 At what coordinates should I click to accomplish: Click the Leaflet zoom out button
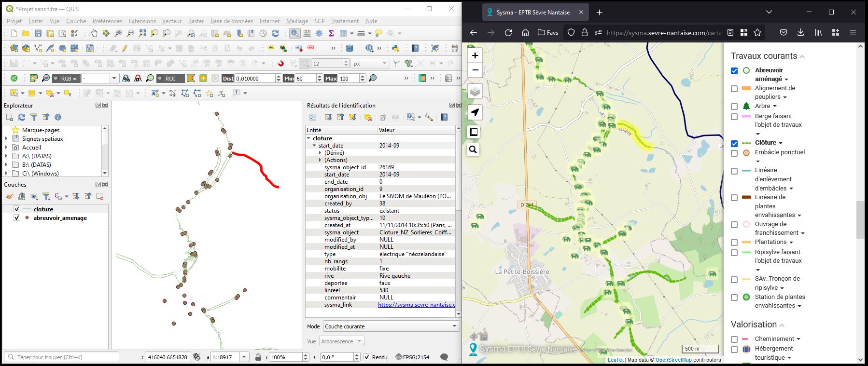[x=475, y=70]
